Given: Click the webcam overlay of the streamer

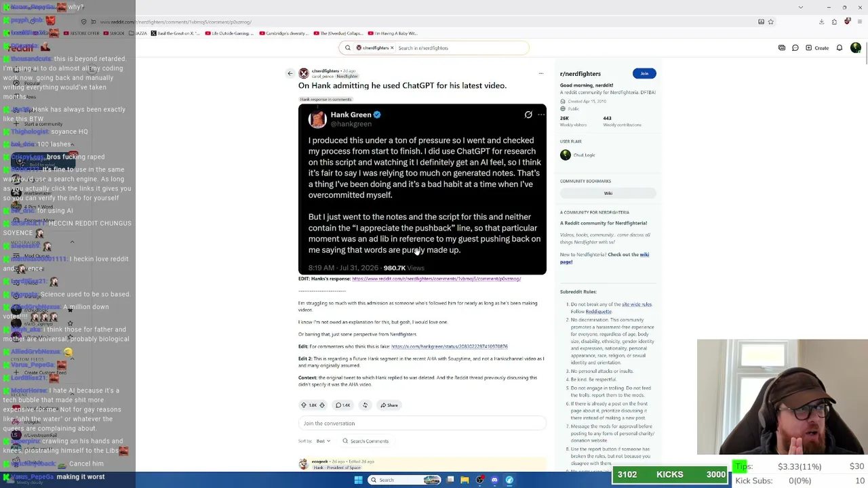Looking at the screenshot, I should point(782,396).
